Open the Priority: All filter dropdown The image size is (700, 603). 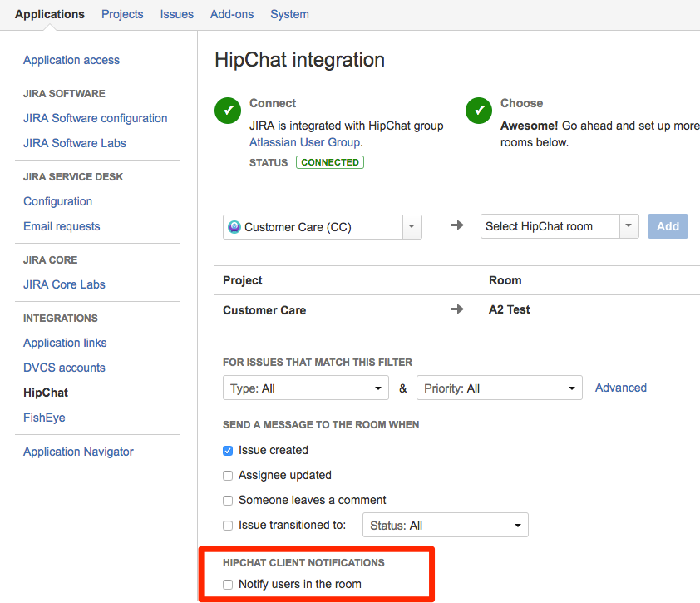click(499, 388)
